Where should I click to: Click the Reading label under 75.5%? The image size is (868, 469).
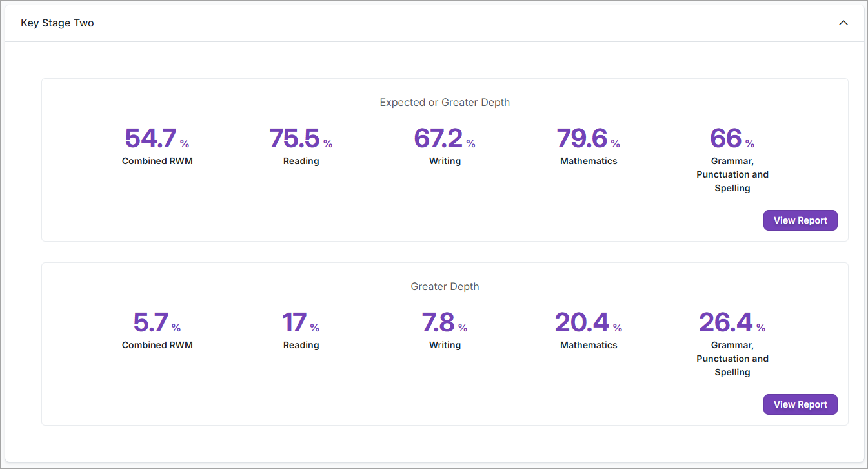tap(301, 161)
